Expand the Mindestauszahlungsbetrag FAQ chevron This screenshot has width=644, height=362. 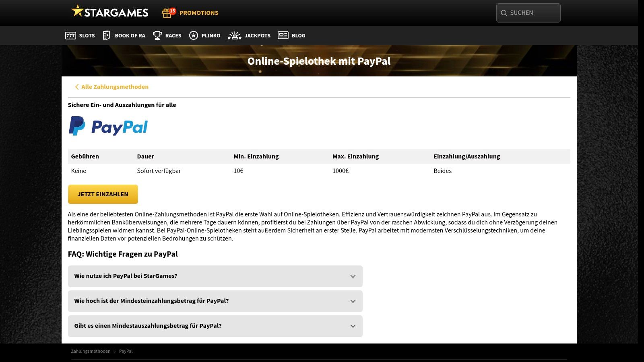coord(353,326)
